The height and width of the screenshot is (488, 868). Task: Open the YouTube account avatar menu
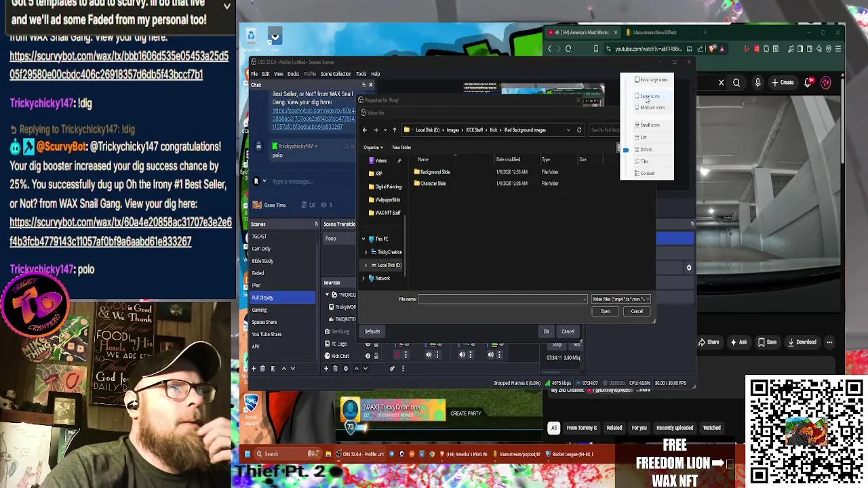point(826,83)
